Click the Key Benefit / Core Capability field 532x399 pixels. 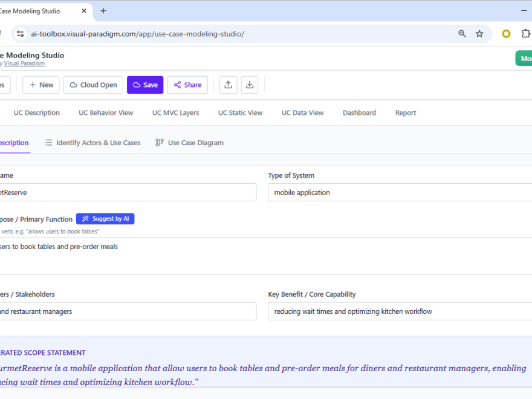[x=399, y=311]
